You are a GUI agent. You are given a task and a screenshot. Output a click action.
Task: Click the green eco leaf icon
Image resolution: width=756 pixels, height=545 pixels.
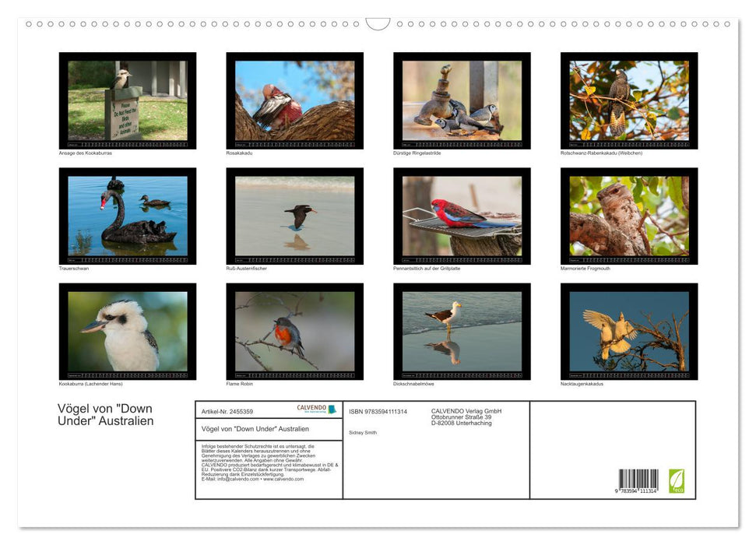(676, 481)
